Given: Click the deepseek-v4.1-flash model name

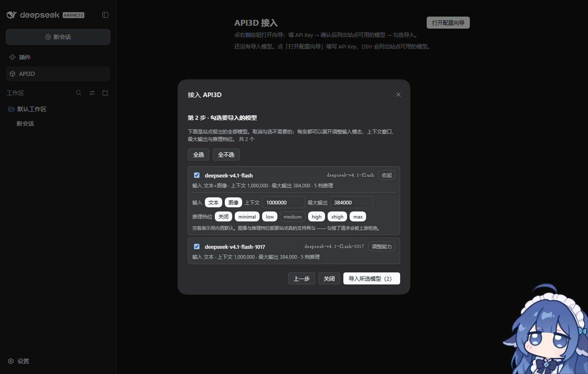Looking at the screenshot, I should tap(228, 176).
